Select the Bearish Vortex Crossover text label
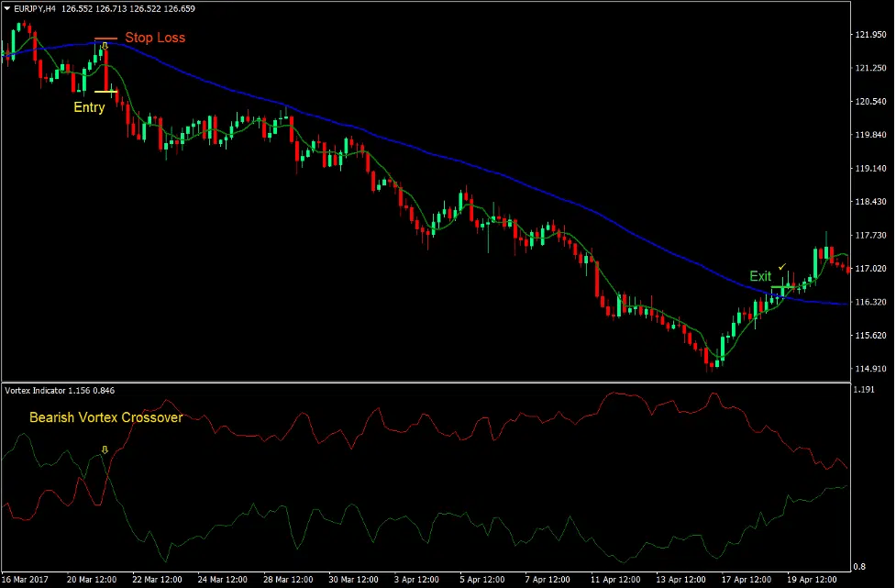 (x=105, y=417)
